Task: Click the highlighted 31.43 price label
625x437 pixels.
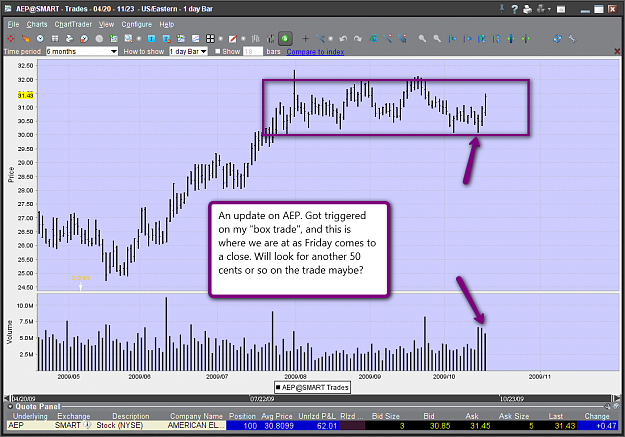Action: click(26, 95)
